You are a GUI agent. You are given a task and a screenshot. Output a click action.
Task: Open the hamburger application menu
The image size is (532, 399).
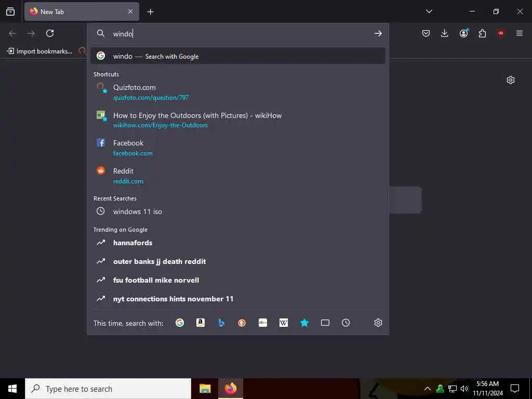point(520,33)
